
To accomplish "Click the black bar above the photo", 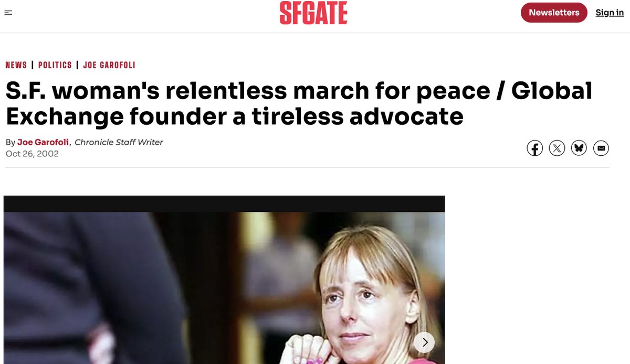I will pyautogui.click(x=224, y=204).
